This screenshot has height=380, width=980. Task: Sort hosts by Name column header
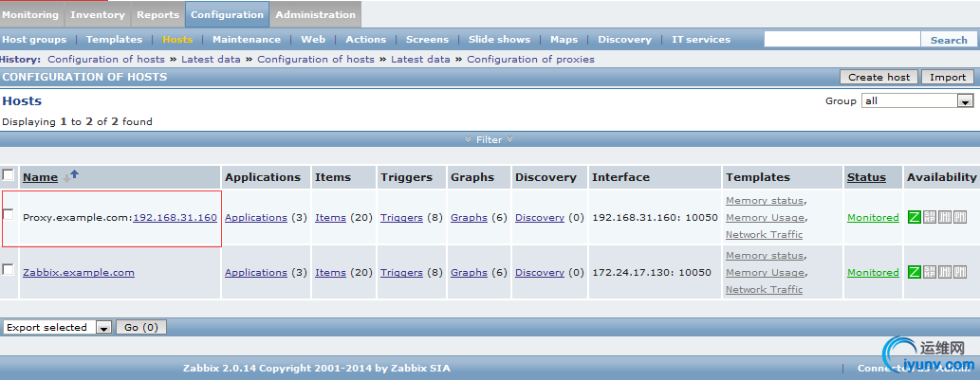point(40,177)
